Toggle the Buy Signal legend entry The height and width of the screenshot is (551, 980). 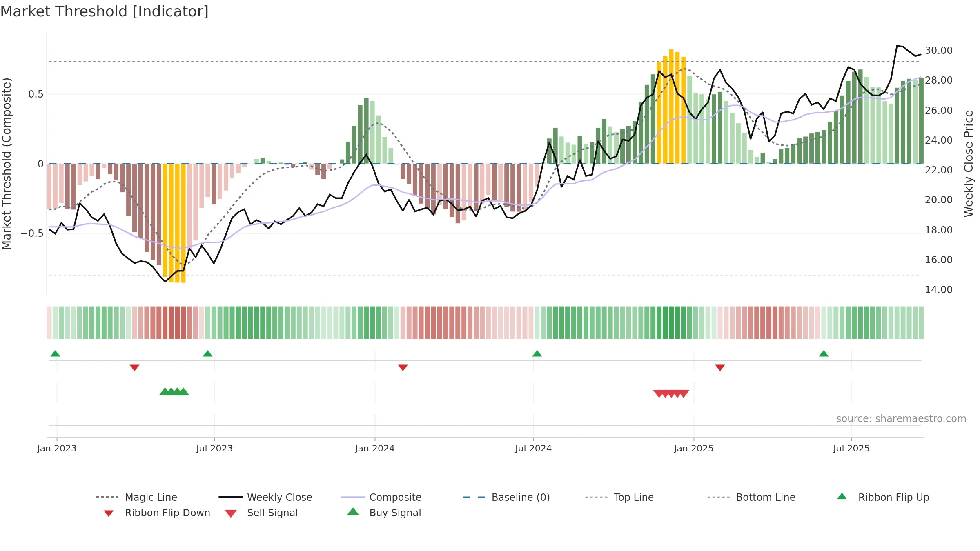coord(384,513)
